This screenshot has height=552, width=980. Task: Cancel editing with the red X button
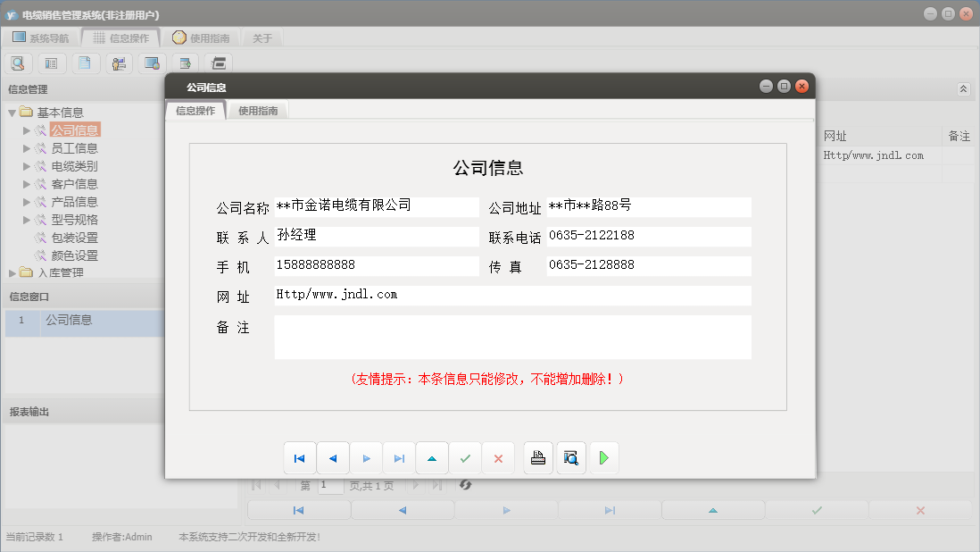(x=497, y=457)
